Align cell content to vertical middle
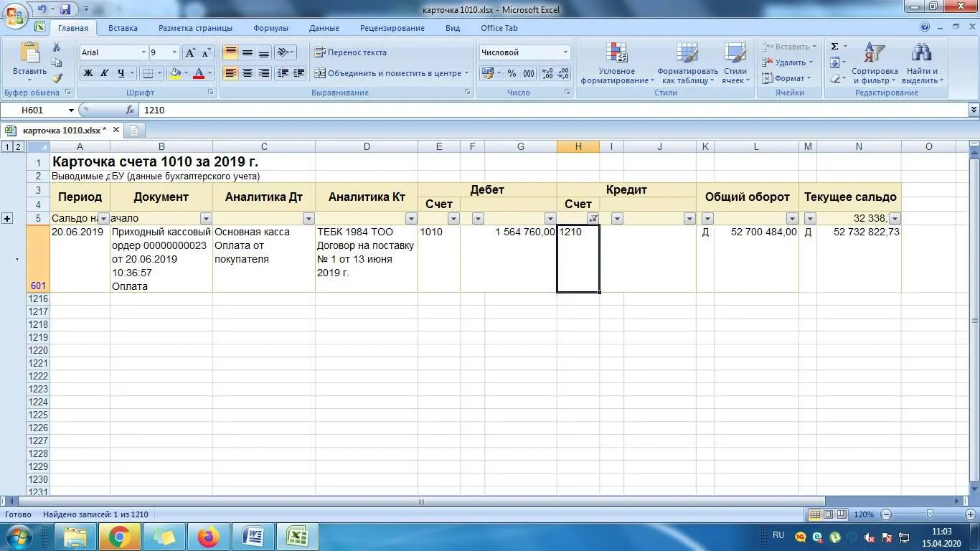The width and height of the screenshot is (980, 551). (247, 52)
